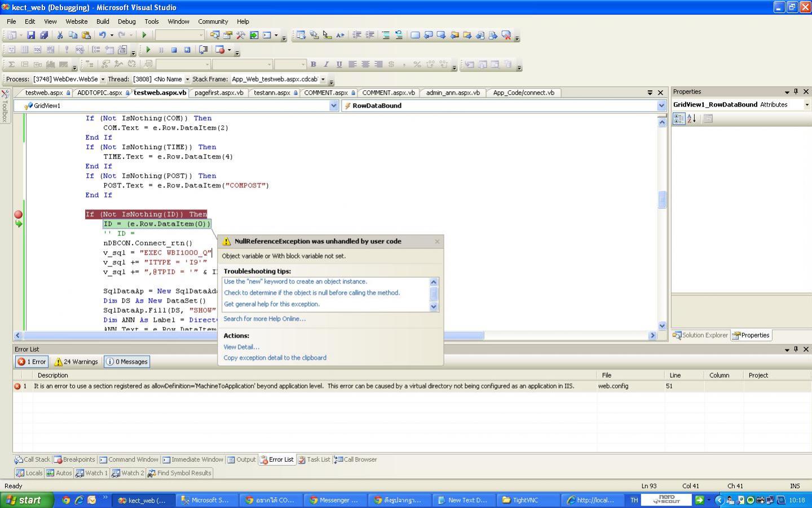Click the Continue green arrow in Debug toolbar
812x508 pixels.
pos(148,50)
